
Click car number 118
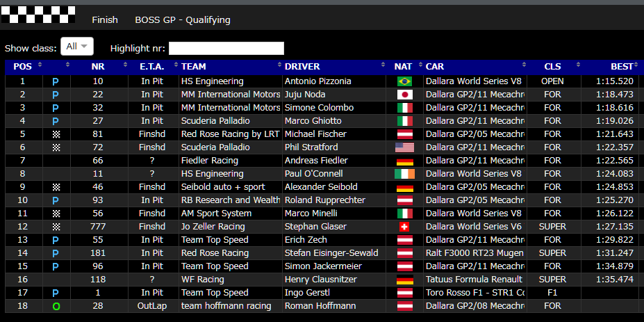point(98,280)
